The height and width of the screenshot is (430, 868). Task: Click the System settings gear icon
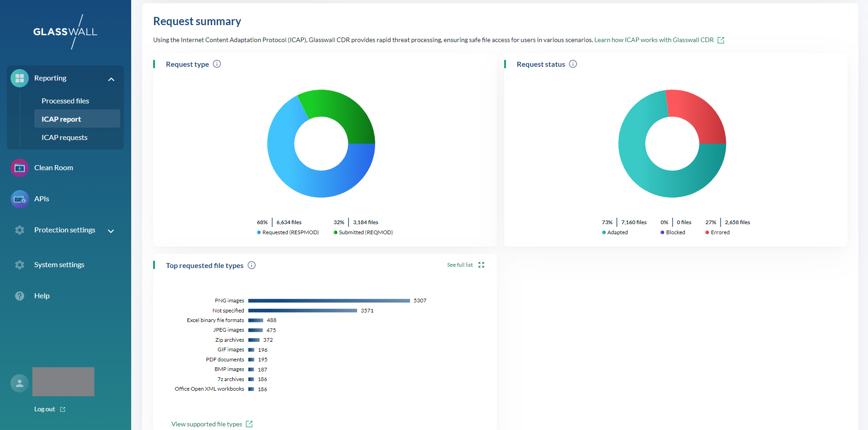tap(20, 265)
